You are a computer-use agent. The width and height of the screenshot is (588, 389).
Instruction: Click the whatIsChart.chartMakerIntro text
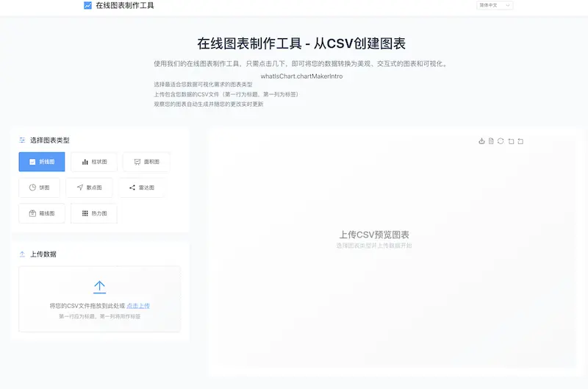click(301, 76)
